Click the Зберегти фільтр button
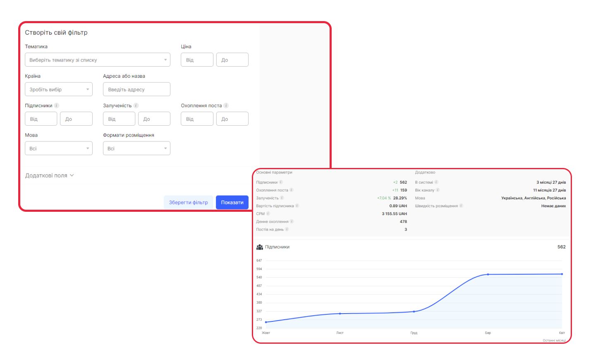 pyautogui.click(x=189, y=202)
